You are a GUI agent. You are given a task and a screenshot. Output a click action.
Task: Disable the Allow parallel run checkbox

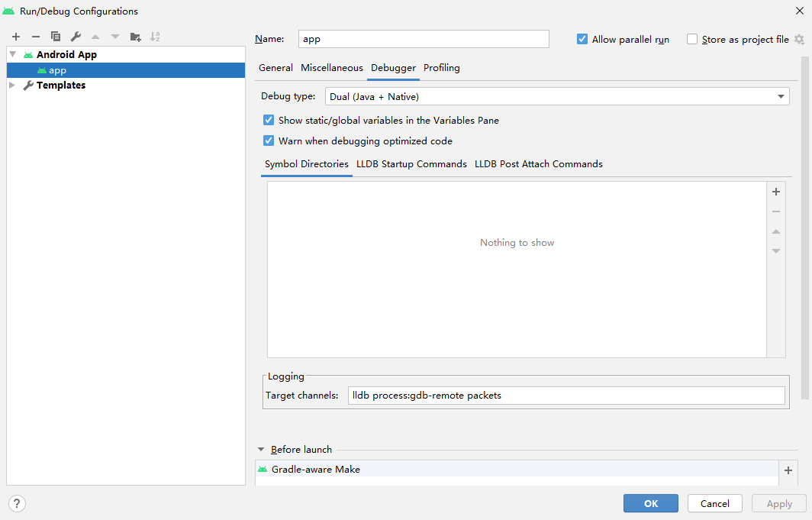pyautogui.click(x=582, y=38)
